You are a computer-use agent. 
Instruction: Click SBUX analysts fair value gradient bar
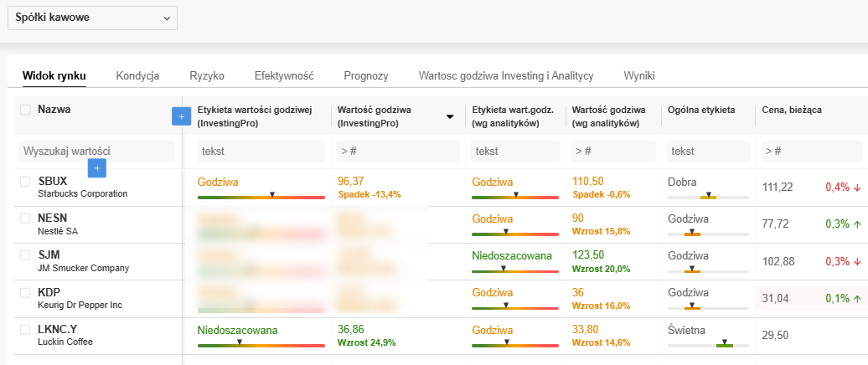pos(515,197)
